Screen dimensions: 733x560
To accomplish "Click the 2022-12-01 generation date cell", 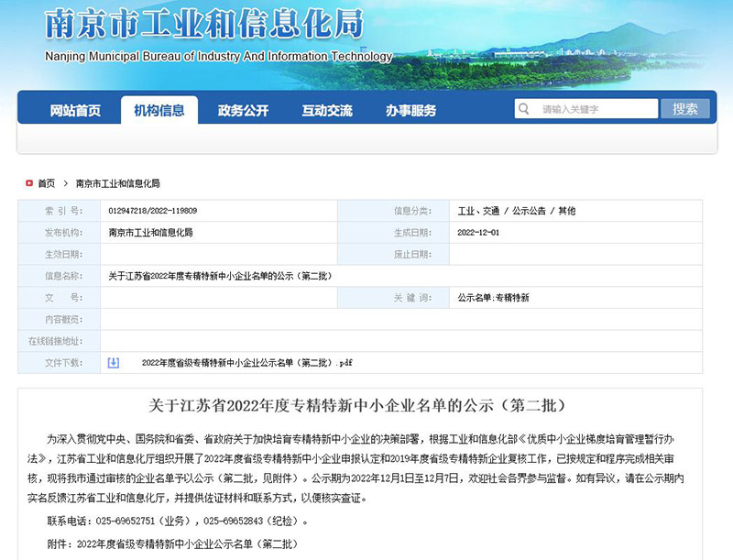I will click(478, 233).
